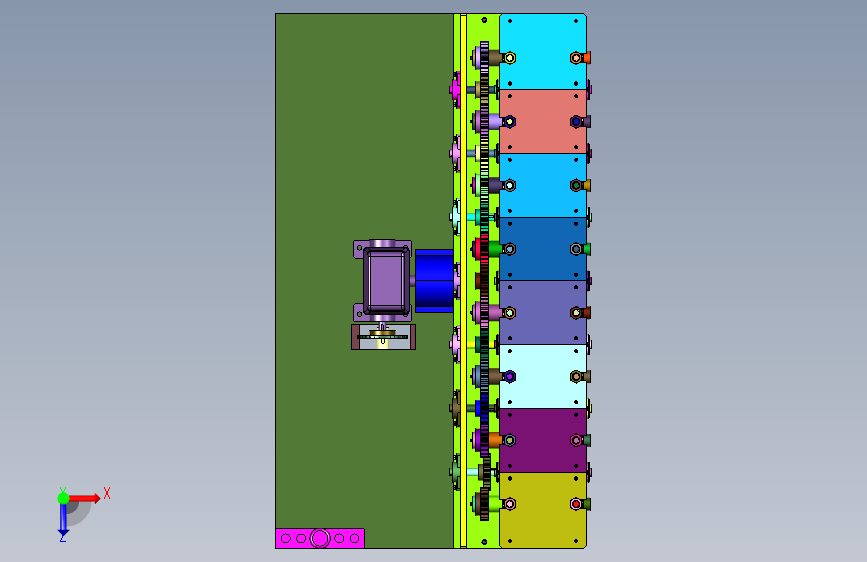Pick the olive yellow bottom cover panel
867x562 pixels.
[543, 510]
